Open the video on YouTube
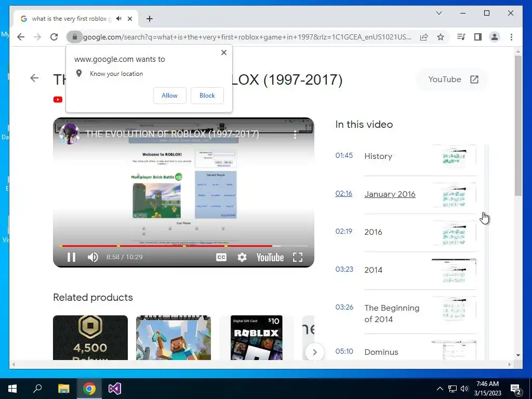Viewport: 532px width, 399px height. pyautogui.click(x=453, y=79)
